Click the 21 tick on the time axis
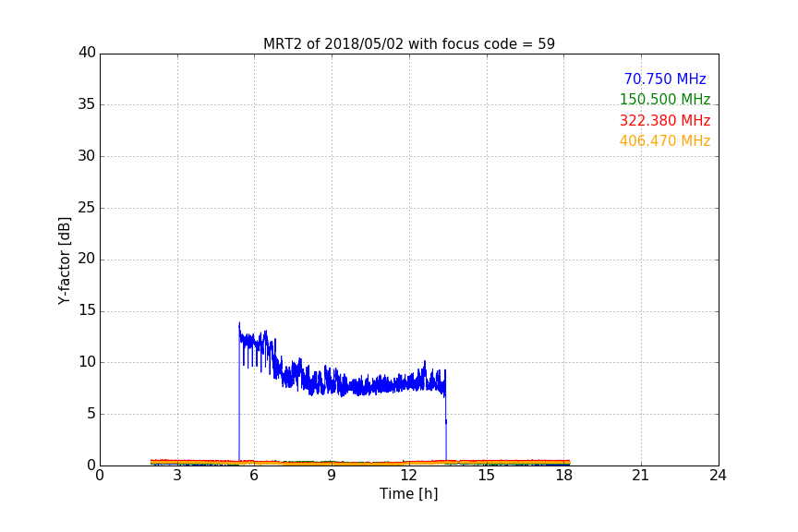798x532 pixels. pos(641,476)
